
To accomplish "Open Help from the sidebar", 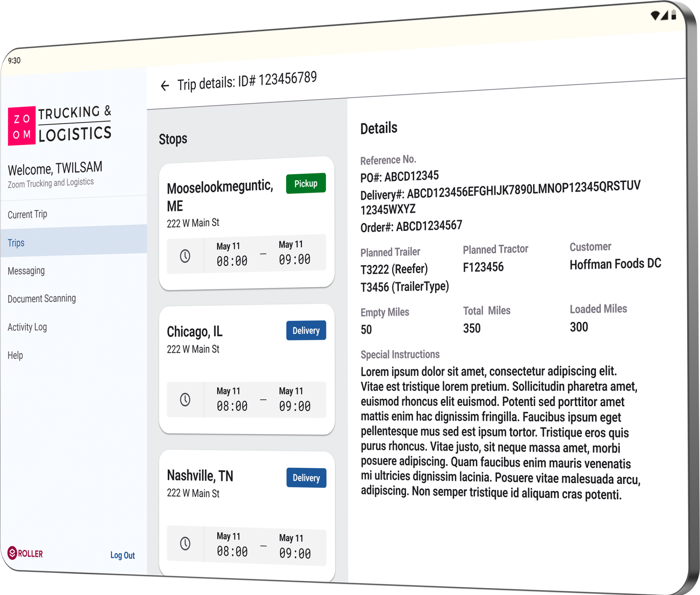I will coord(16,355).
